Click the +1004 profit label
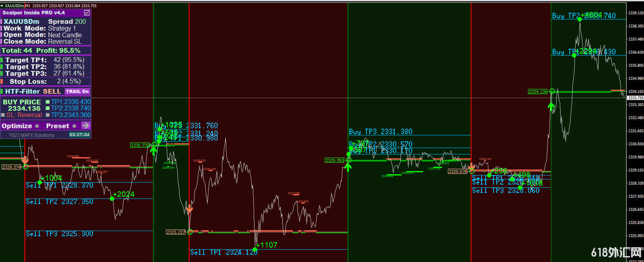 (52, 178)
